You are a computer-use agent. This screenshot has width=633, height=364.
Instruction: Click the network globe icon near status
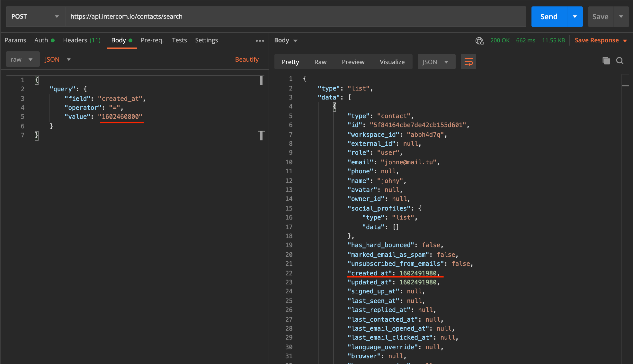point(479,40)
